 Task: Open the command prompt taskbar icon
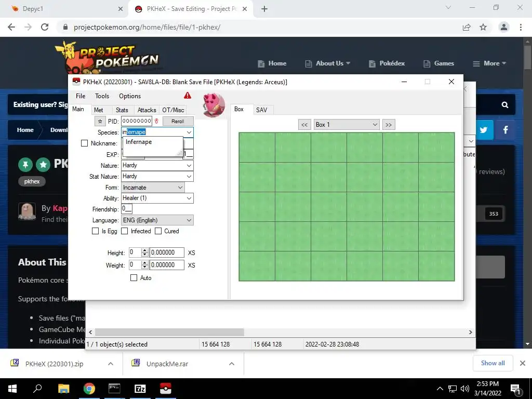114,389
